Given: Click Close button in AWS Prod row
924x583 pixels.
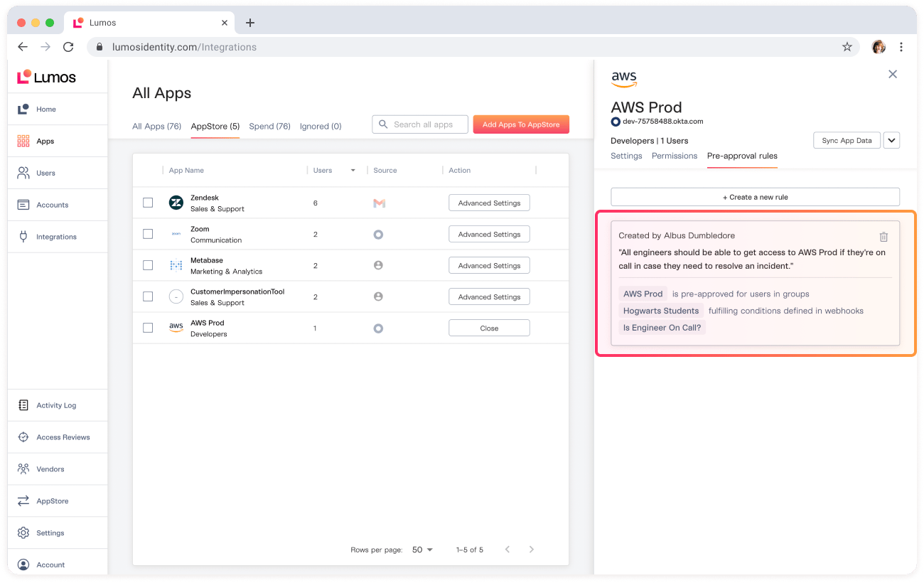Looking at the screenshot, I should pos(489,328).
